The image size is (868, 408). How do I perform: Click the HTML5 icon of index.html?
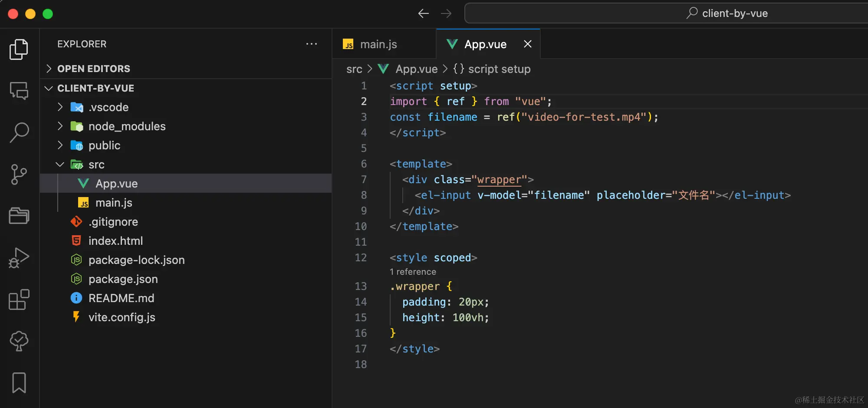(x=76, y=241)
